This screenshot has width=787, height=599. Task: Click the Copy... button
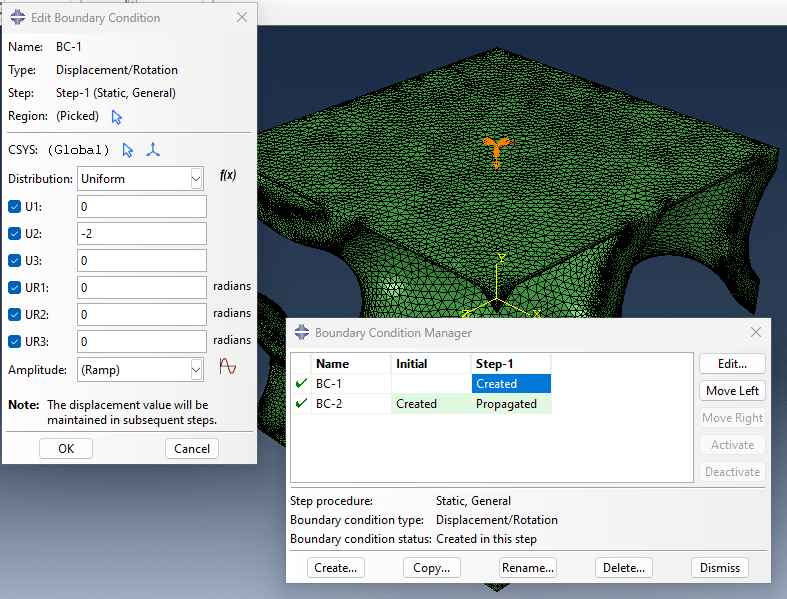(x=432, y=568)
